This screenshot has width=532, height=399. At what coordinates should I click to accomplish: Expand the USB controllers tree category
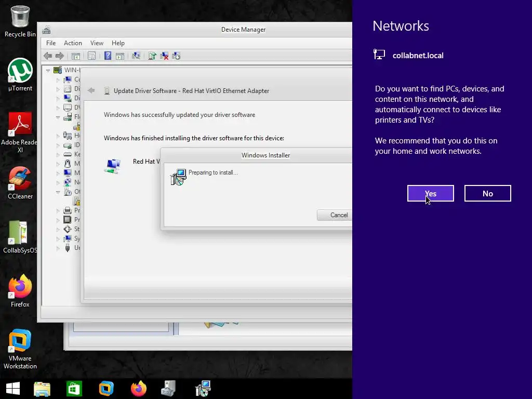(x=58, y=248)
